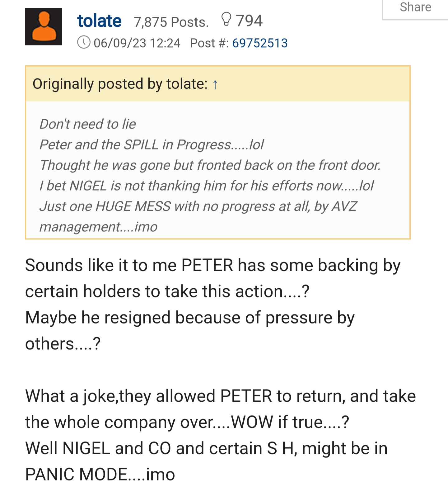Jump to original post via up arrow
The height and width of the screenshot is (501, 448).
(215, 84)
